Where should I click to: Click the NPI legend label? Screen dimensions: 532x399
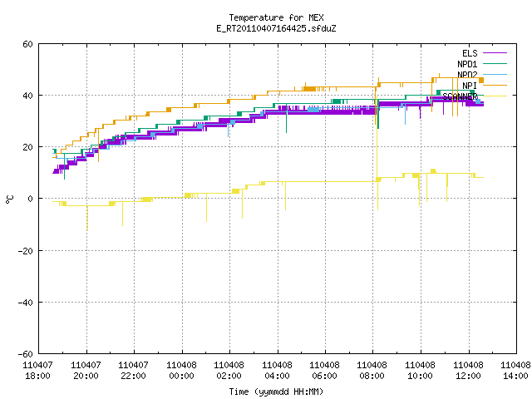pyautogui.click(x=470, y=86)
